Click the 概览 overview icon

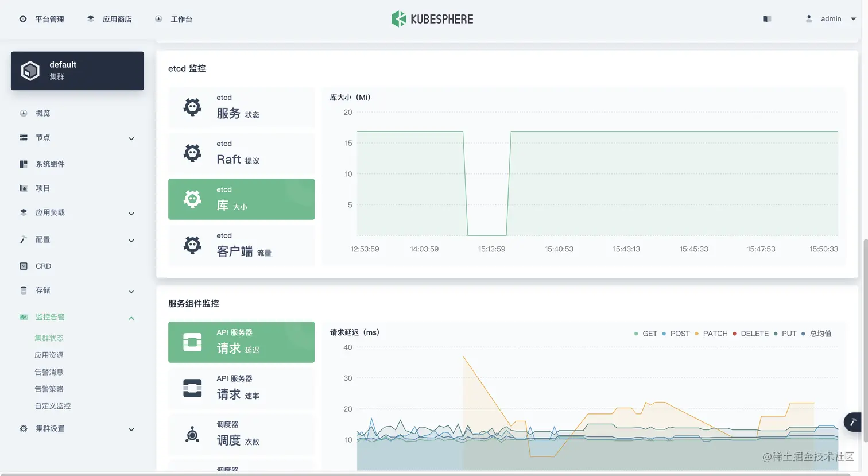(24, 113)
